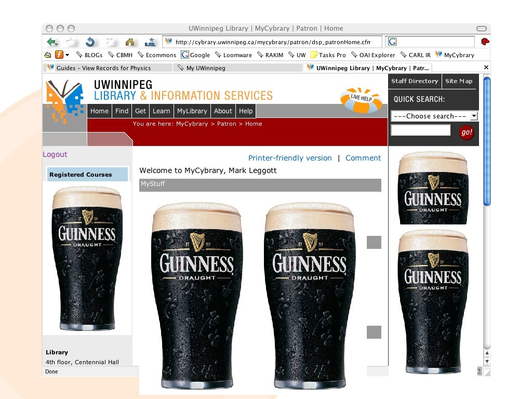Switch to My UWinnipeg tab

[237, 68]
